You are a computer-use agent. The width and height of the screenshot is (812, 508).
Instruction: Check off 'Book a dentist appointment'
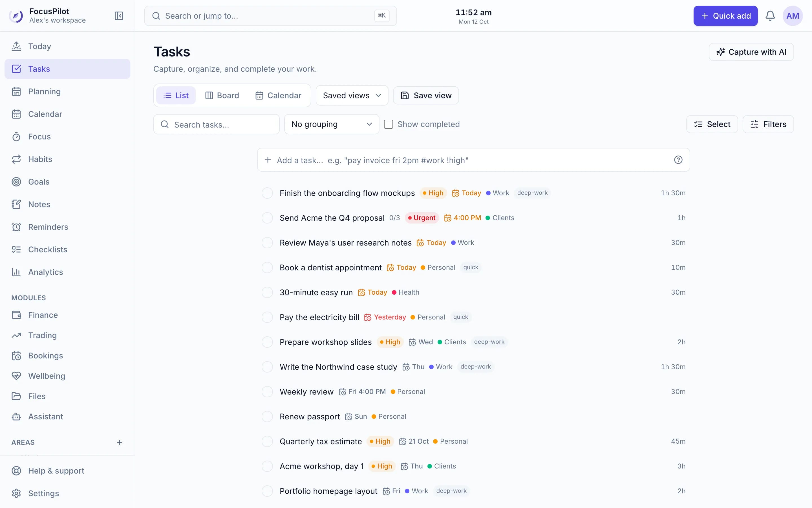267,268
